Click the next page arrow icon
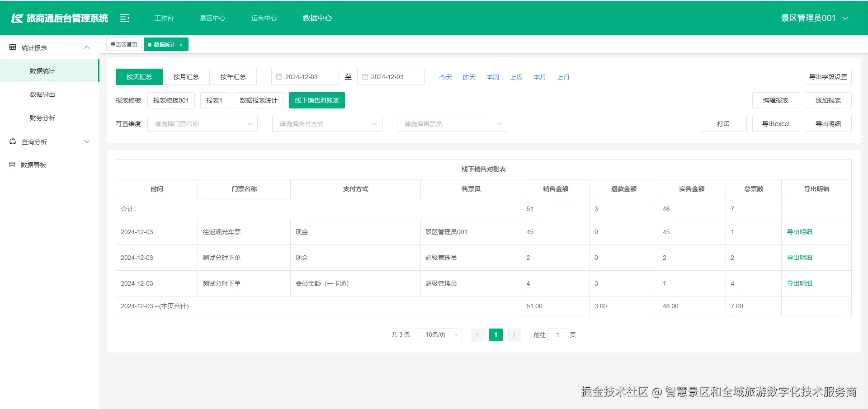This screenshot has height=409, width=868. click(514, 335)
